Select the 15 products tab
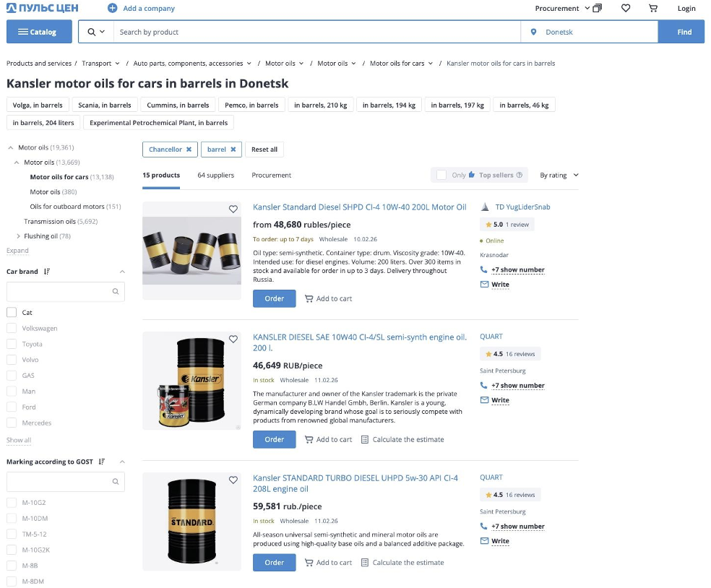The width and height of the screenshot is (711, 588). pyautogui.click(x=161, y=175)
